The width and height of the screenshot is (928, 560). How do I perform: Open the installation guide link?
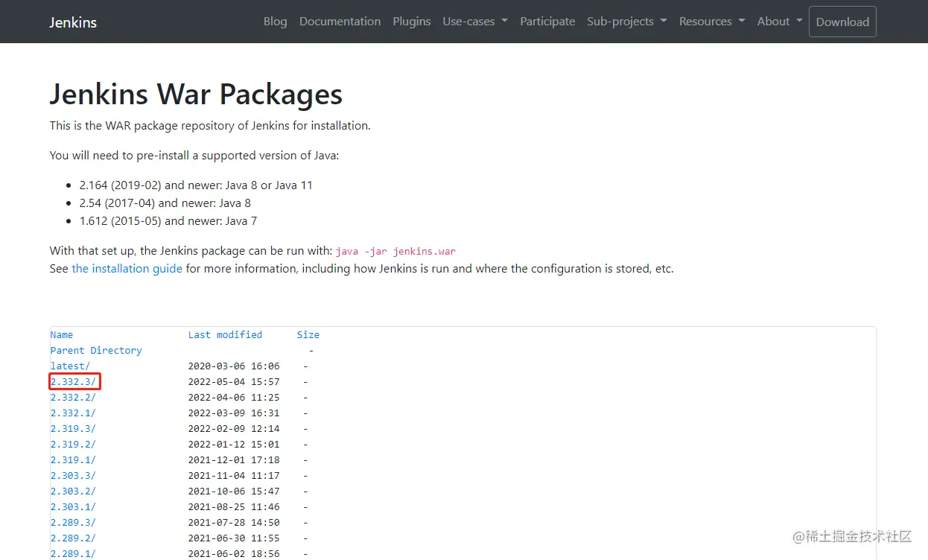pyautogui.click(x=127, y=269)
